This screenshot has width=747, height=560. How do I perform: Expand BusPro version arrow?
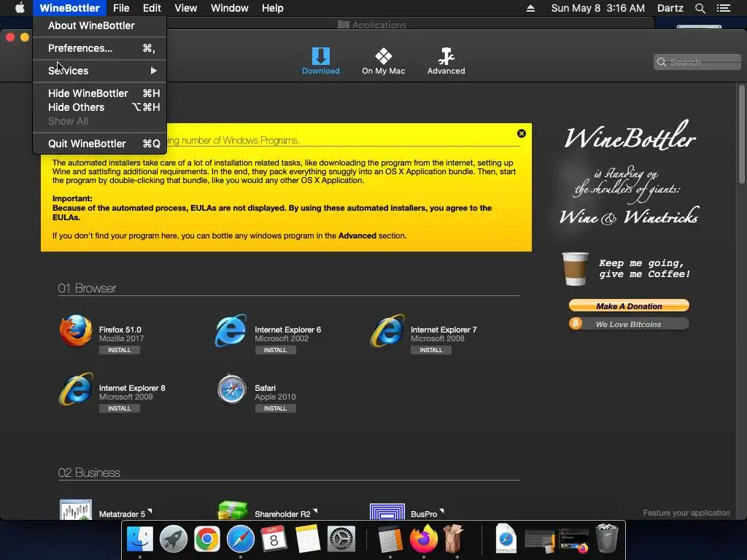[x=441, y=511]
